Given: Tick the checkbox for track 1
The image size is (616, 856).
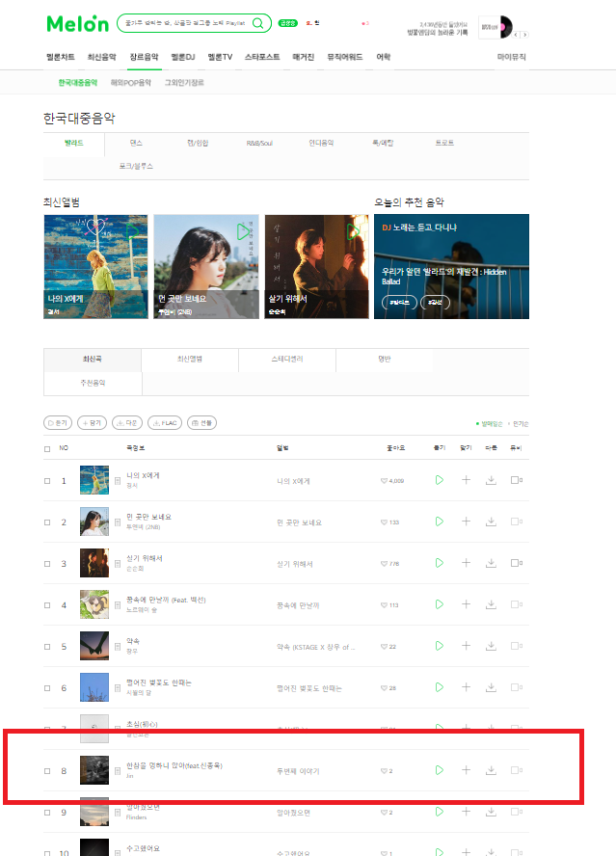Looking at the screenshot, I should (47, 481).
